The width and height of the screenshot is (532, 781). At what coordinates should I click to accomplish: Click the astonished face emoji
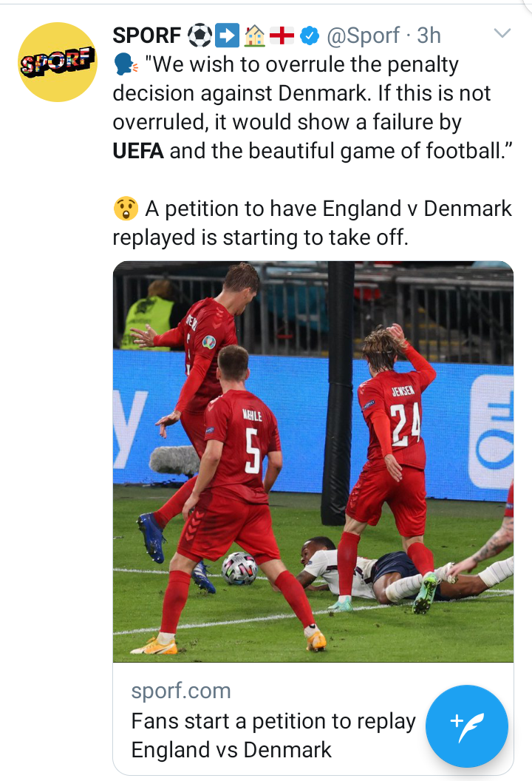[x=126, y=209]
